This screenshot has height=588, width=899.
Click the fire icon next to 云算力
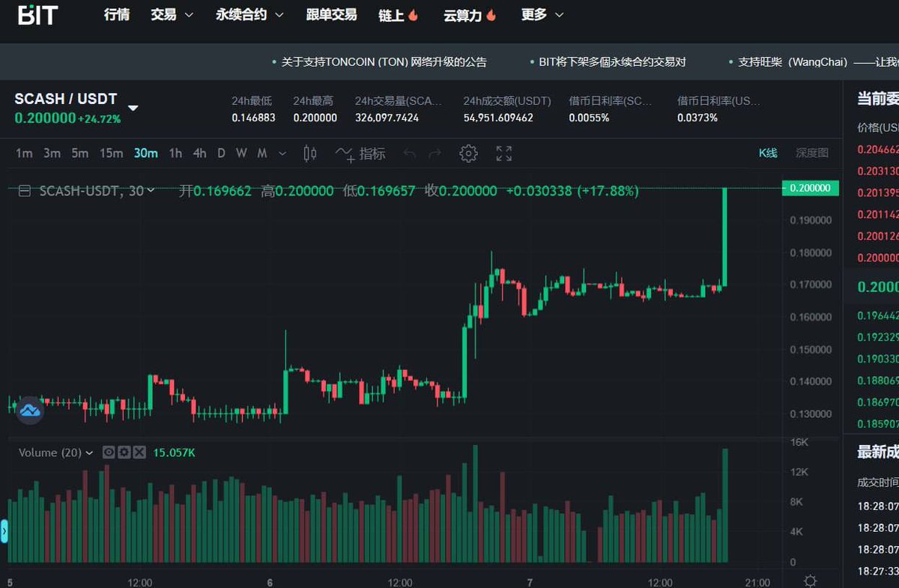[491, 15]
